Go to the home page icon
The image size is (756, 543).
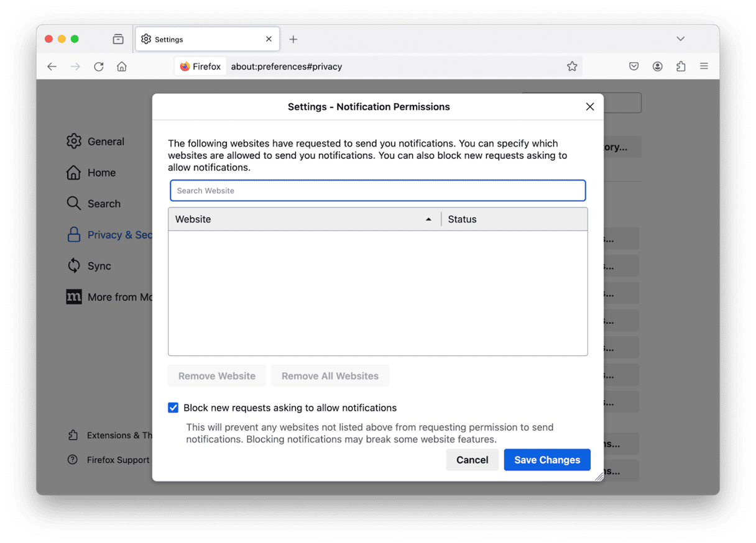tap(122, 66)
